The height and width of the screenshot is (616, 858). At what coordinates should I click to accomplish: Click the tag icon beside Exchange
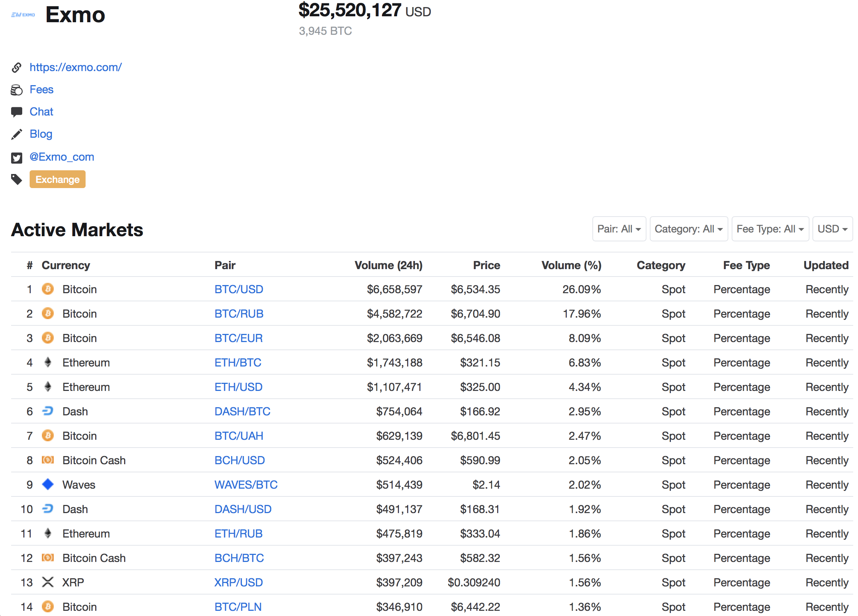[x=16, y=180]
